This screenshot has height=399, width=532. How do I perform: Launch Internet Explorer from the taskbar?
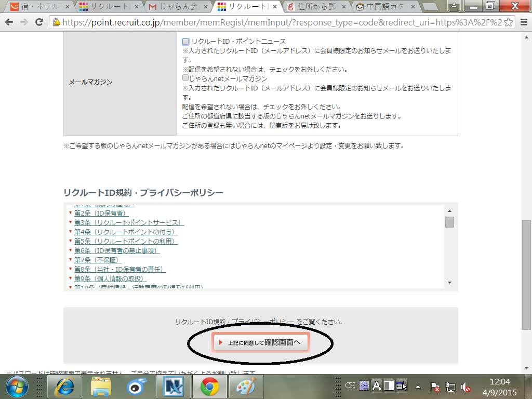[x=64, y=387]
